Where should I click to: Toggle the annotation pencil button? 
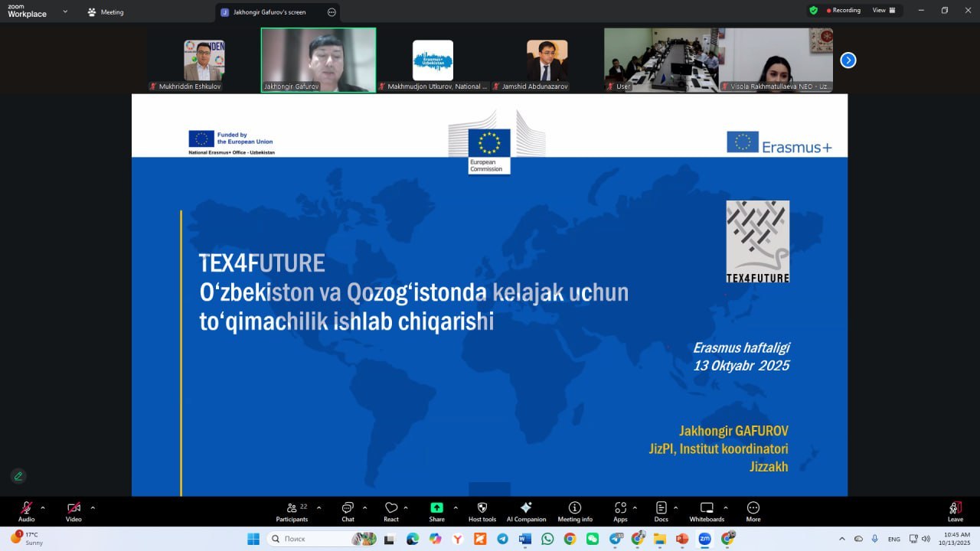(18, 476)
